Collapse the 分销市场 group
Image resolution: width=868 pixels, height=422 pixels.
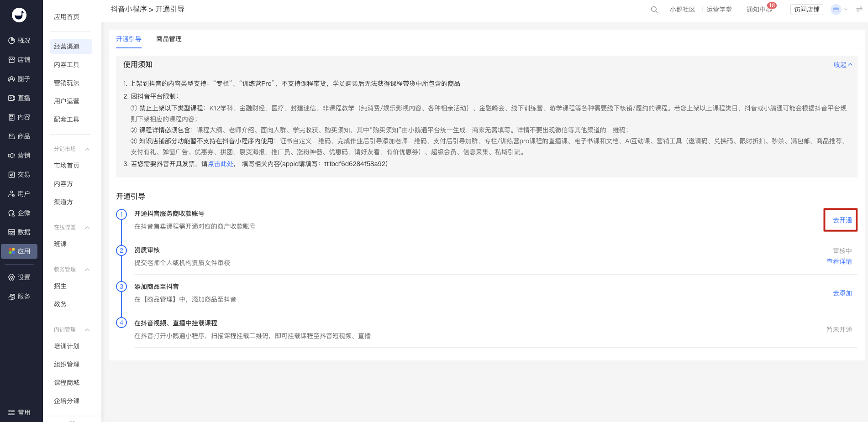pyautogui.click(x=87, y=149)
